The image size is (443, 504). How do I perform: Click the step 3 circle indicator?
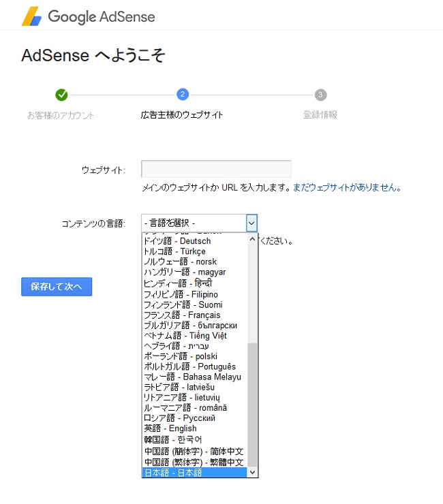click(320, 95)
